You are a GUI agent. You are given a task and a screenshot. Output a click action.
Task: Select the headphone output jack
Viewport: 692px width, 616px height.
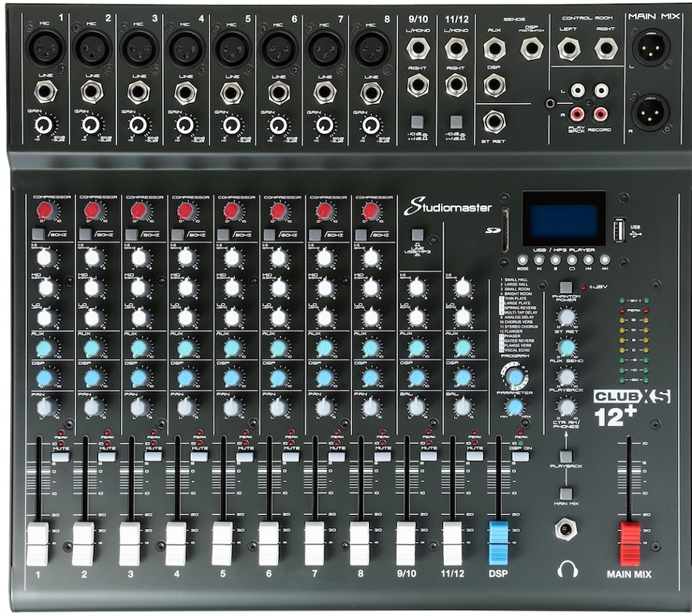566,529
